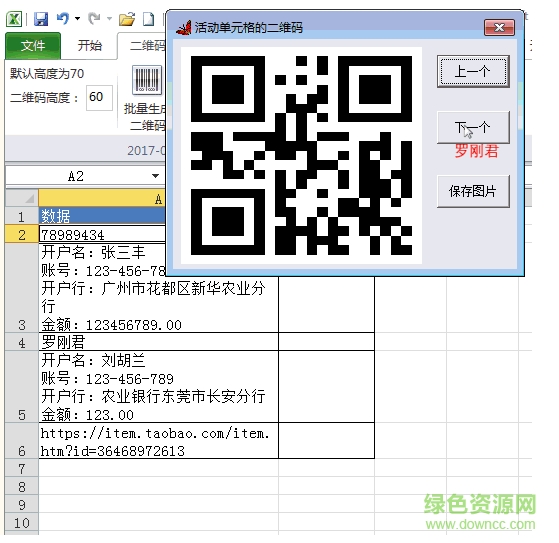Click the 上一个 button in dialog
Screen dimensions: 559x543
pyautogui.click(x=473, y=72)
